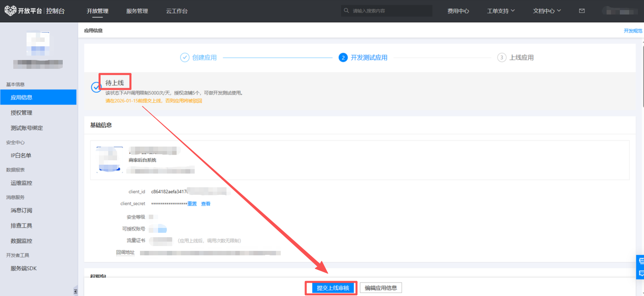The image size is (644, 296).
Task: Click the 开放平台 logo icon
Action: point(10,11)
